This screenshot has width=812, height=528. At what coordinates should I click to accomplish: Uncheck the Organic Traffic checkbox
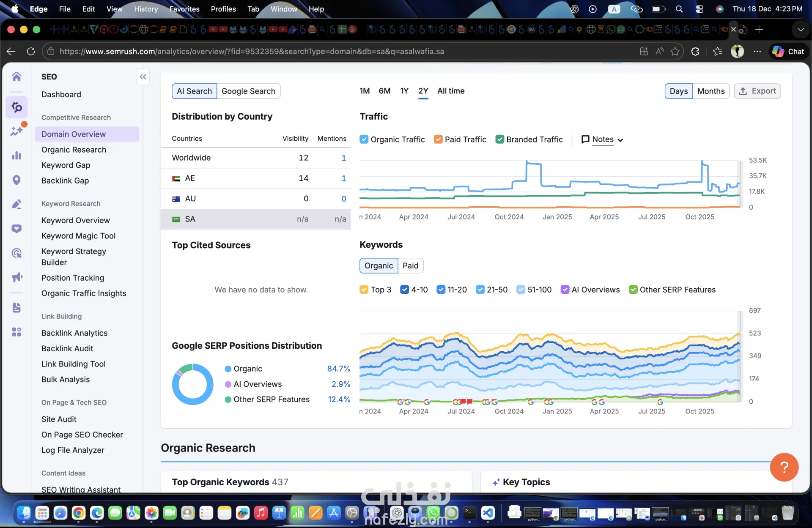[364, 140]
